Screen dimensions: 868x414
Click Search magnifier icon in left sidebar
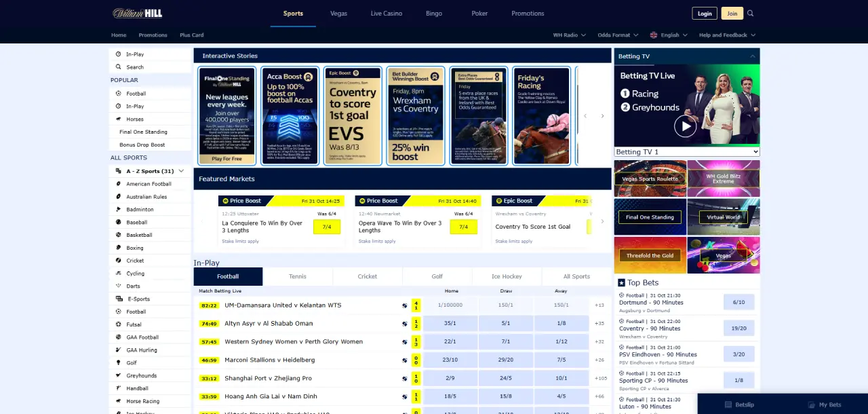coord(119,67)
